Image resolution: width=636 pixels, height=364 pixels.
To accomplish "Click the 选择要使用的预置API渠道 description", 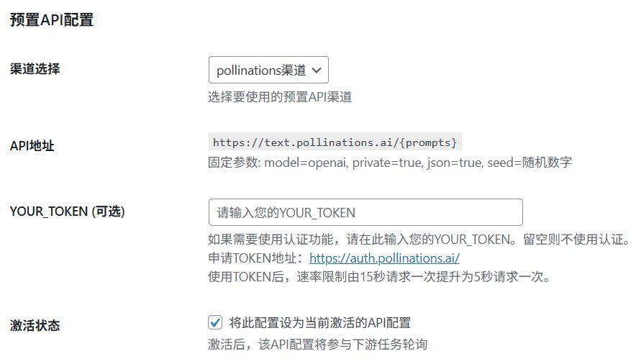I will tap(280, 96).
